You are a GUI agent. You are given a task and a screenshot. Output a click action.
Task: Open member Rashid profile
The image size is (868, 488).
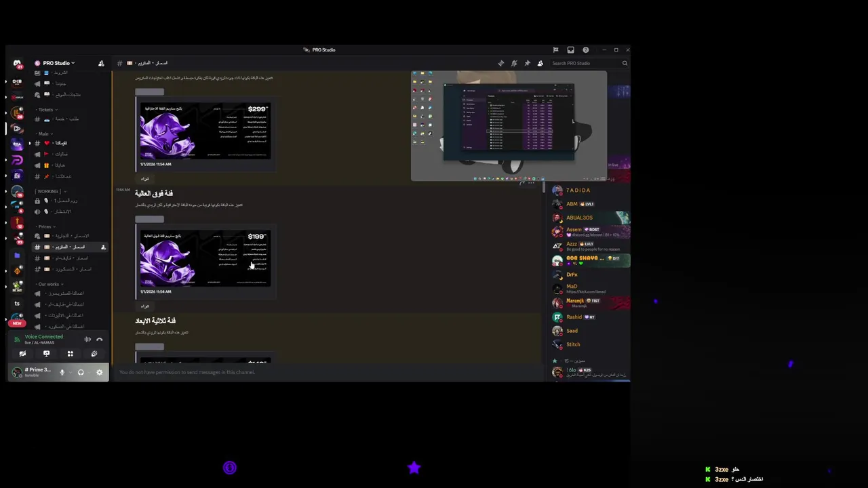pyautogui.click(x=589, y=317)
